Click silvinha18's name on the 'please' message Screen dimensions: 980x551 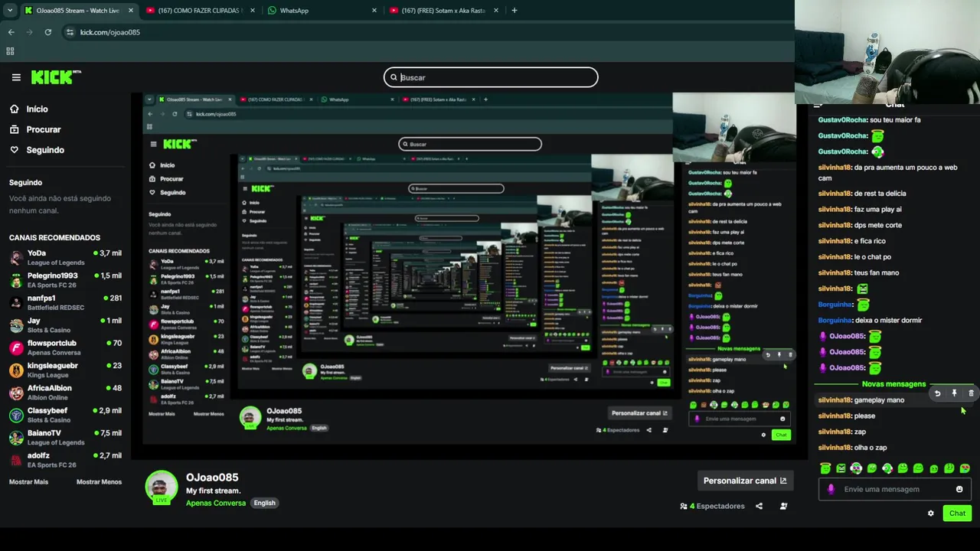click(x=835, y=416)
